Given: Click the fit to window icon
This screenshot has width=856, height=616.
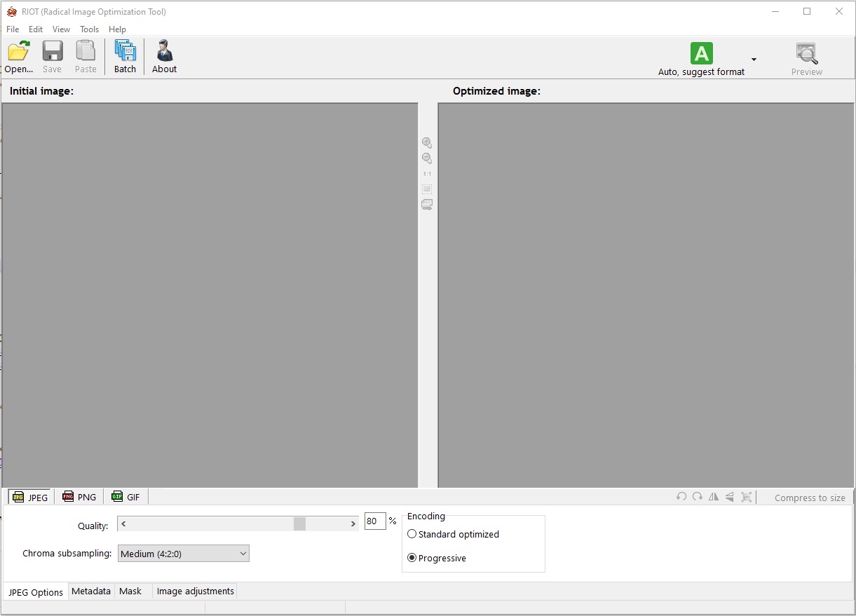Looking at the screenshot, I should pyautogui.click(x=426, y=189).
